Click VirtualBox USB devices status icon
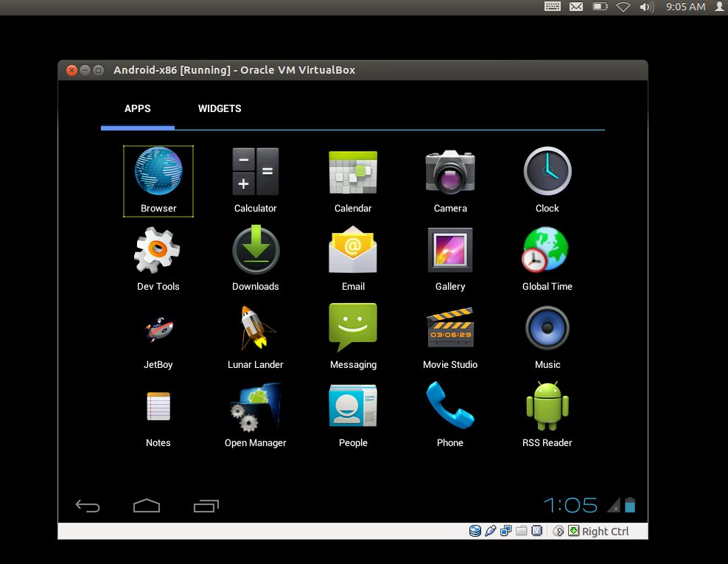Screen dimensions: 728x564 (x=490, y=531)
